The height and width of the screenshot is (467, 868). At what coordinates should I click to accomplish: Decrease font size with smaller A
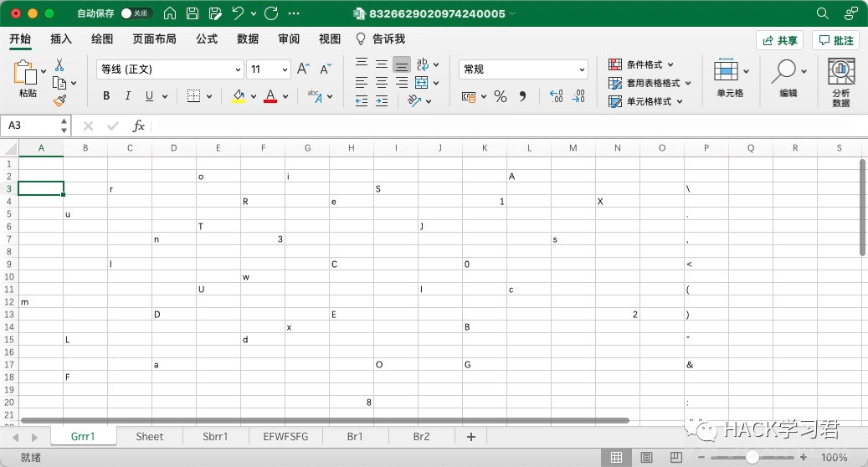click(326, 69)
